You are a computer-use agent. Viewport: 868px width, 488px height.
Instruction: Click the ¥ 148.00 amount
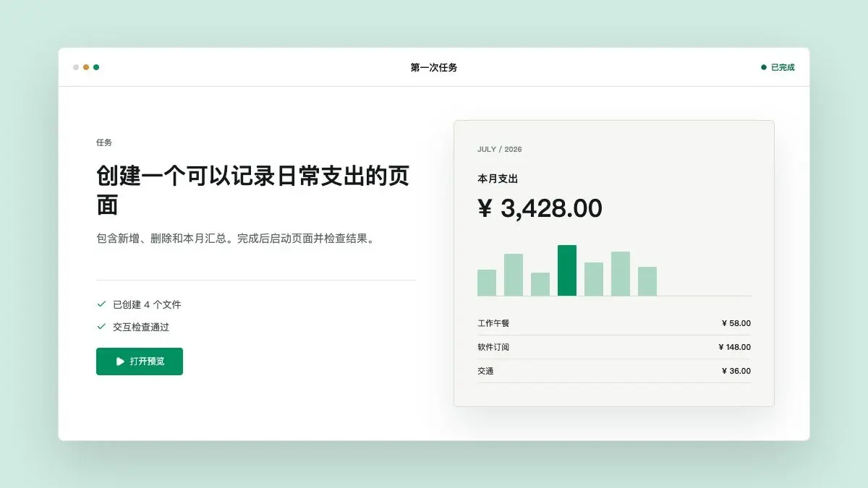pos(735,347)
